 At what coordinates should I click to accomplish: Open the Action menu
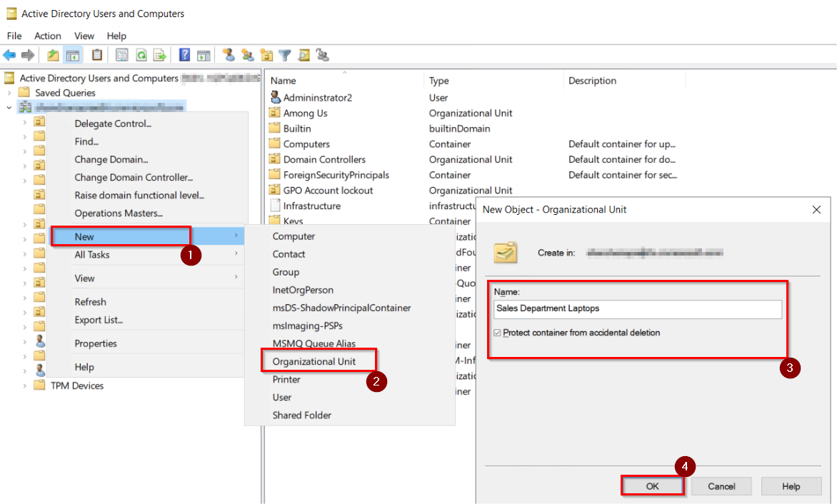48,36
